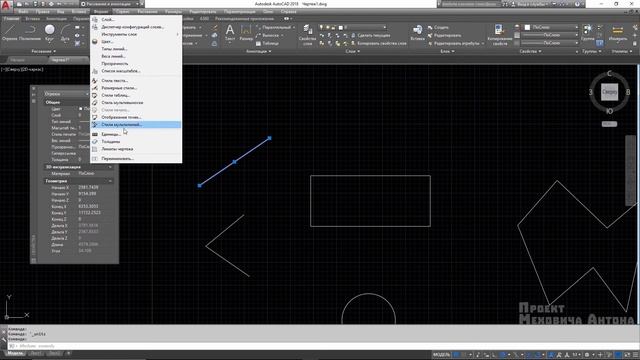Click the viewport label [-][Сверху][2D-каркас]
This screenshot has height=360, width=640.
(x=22, y=69)
